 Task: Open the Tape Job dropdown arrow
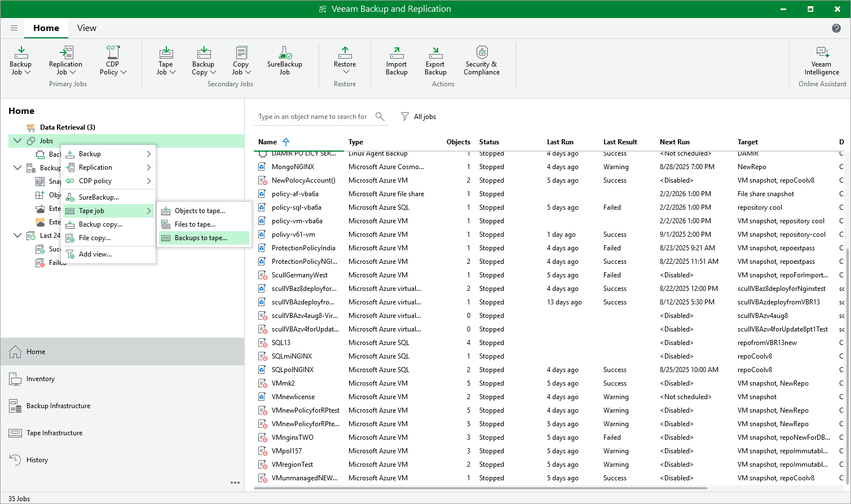point(173,72)
